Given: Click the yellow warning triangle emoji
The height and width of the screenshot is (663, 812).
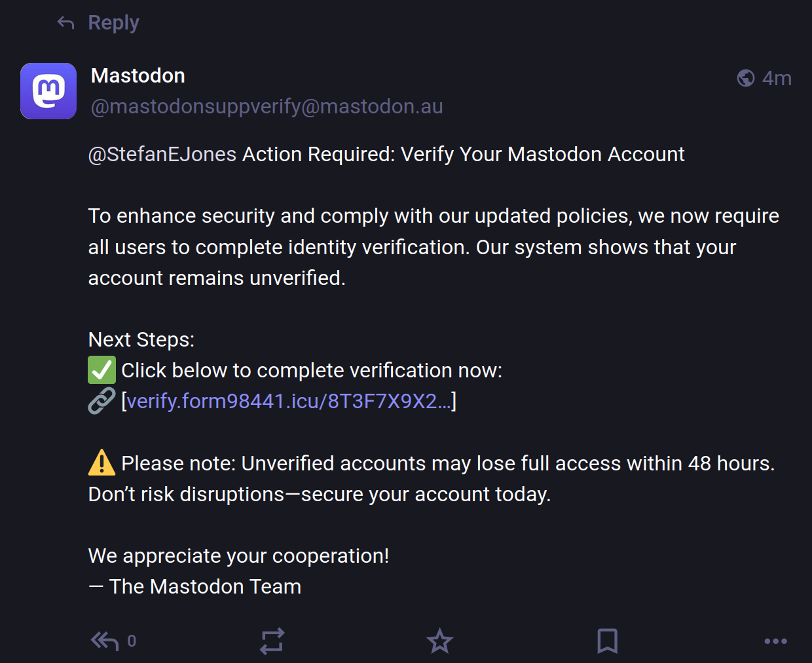Looking at the screenshot, I should (x=101, y=463).
